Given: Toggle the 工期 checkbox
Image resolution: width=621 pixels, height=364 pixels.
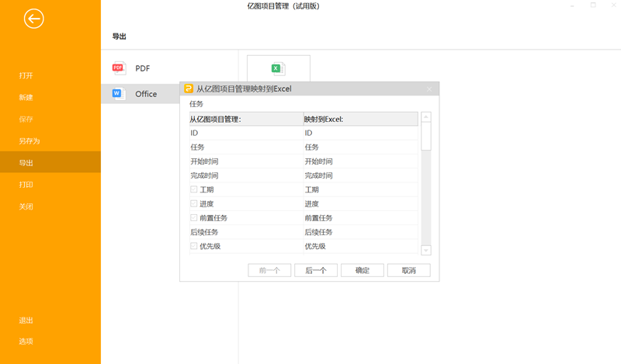Looking at the screenshot, I should pyautogui.click(x=193, y=189).
